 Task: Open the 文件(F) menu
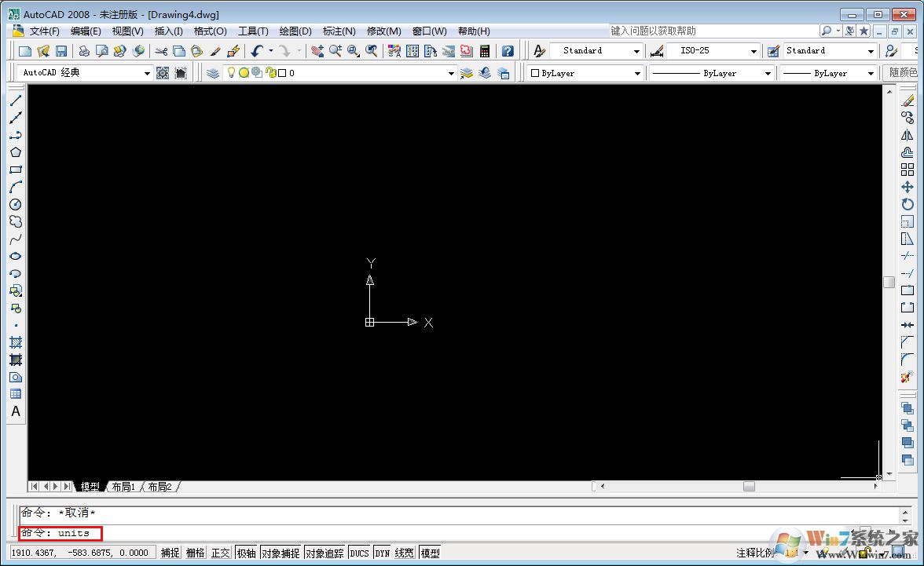(x=45, y=31)
